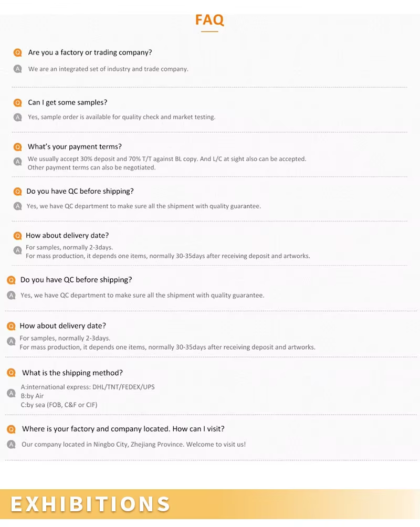Click the first 'Do you have QC before shipping?' question

[x=80, y=191]
